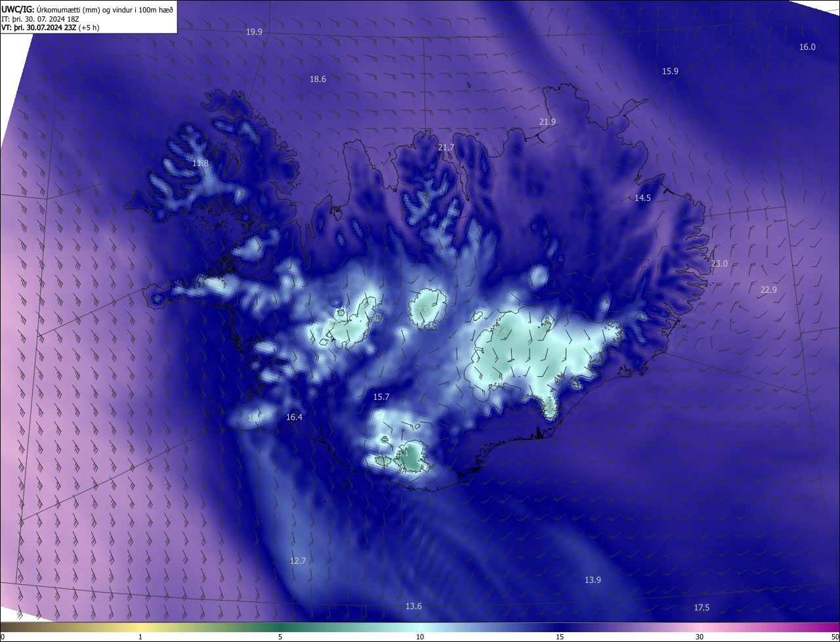
Task: Click the 21.7 value label
Action: click(446, 148)
